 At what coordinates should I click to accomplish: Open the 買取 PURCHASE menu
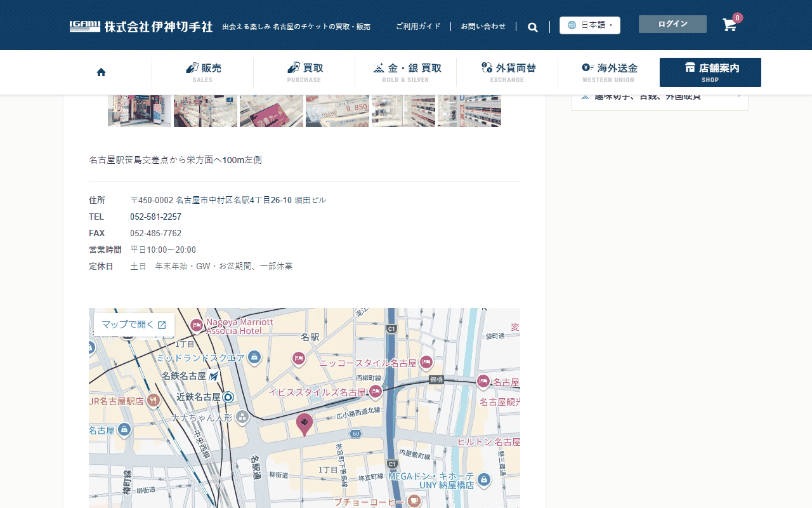coord(304,72)
